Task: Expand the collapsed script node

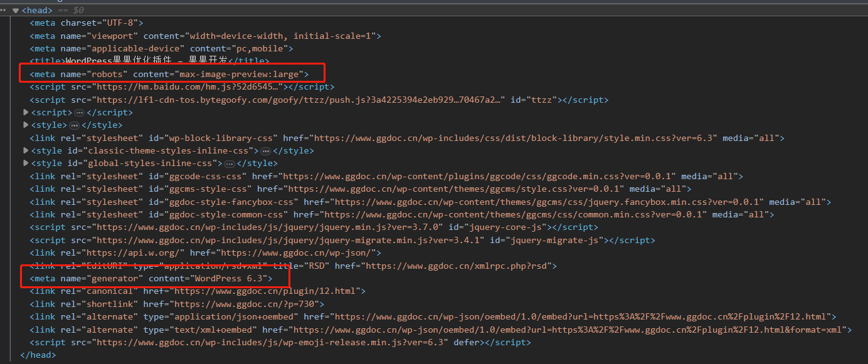Action: [26, 112]
